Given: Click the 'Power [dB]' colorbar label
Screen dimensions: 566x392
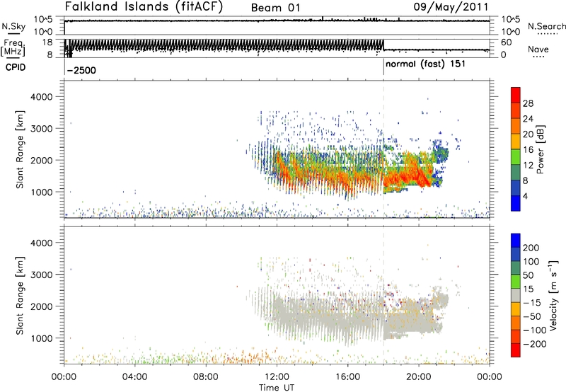Looking at the screenshot, I should tap(540, 149).
